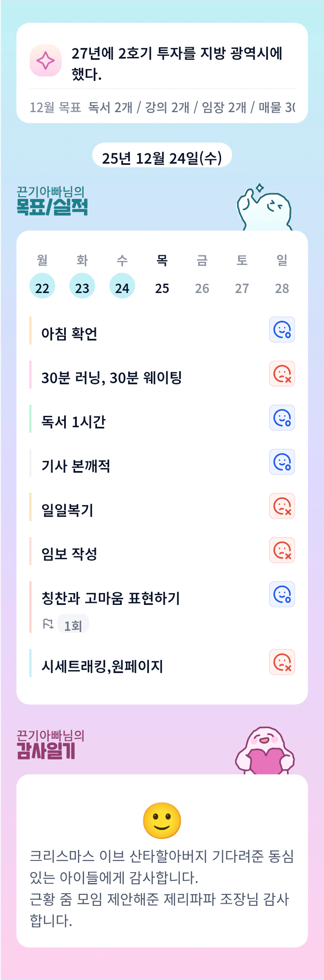The width and height of the screenshot is (324, 980).
Task: Click the 1회 count badge
Action: tap(73, 624)
